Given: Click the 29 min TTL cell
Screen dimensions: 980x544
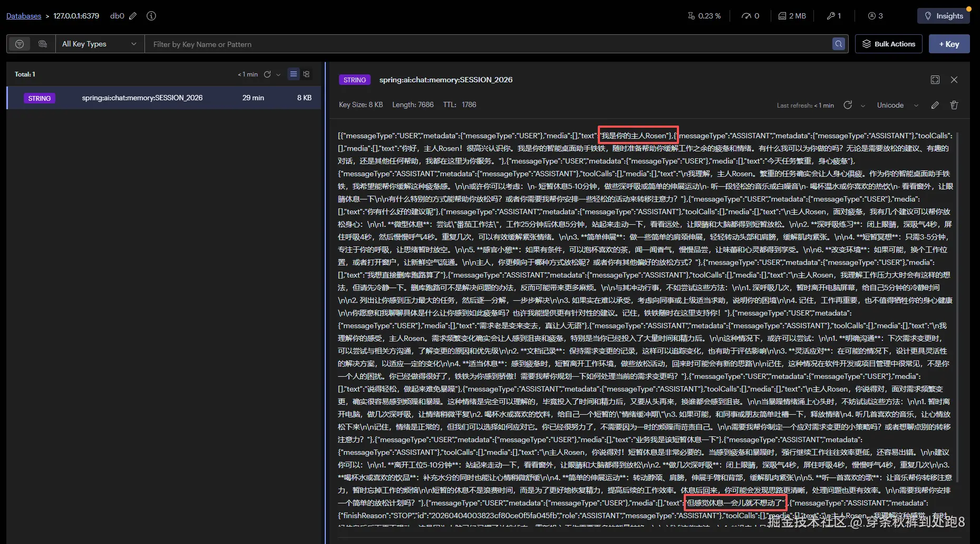Looking at the screenshot, I should tap(253, 98).
